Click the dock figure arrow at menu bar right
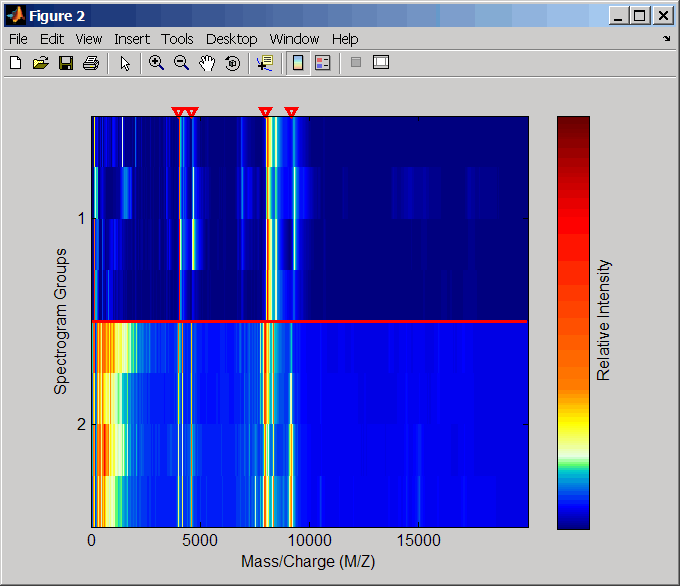680x586 pixels. coord(666,39)
